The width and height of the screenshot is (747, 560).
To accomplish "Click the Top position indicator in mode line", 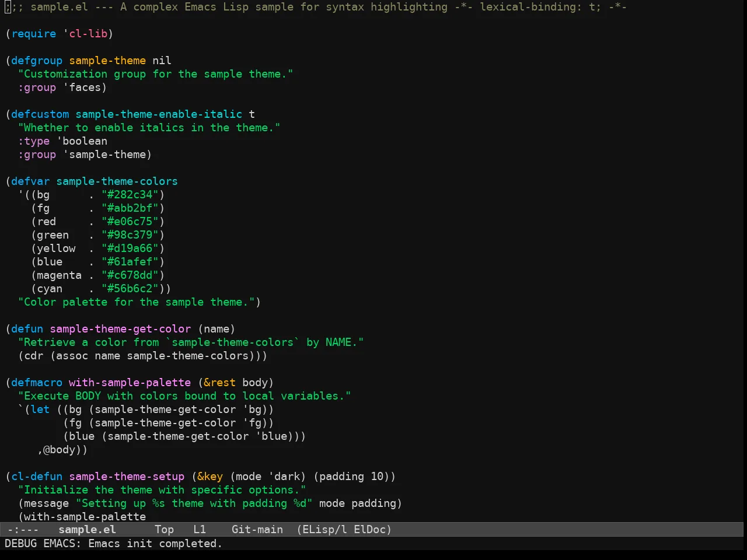I will pyautogui.click(x=165, y=530).
